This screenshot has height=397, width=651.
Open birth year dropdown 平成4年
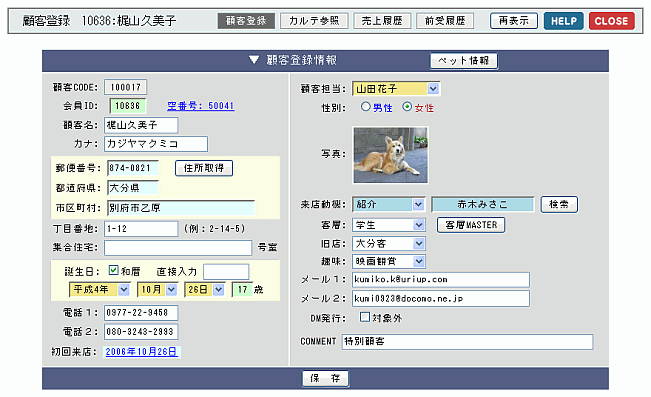click(x=100, y=289)
